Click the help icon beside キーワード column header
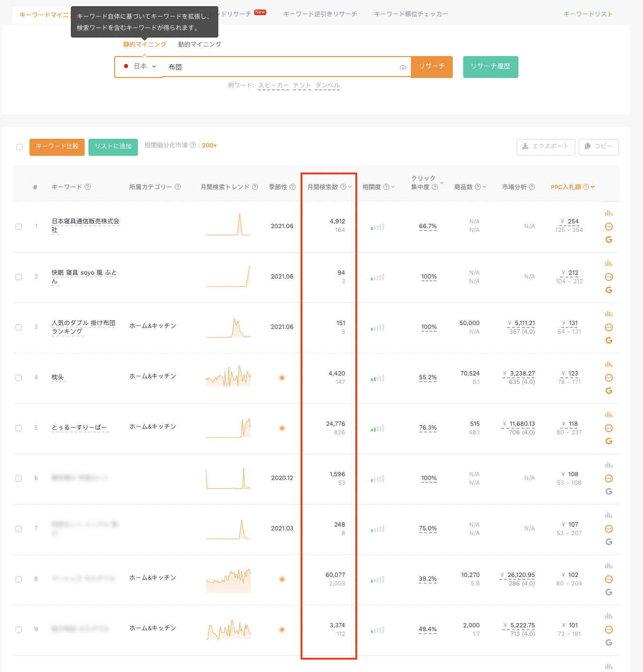 point(88,187)
